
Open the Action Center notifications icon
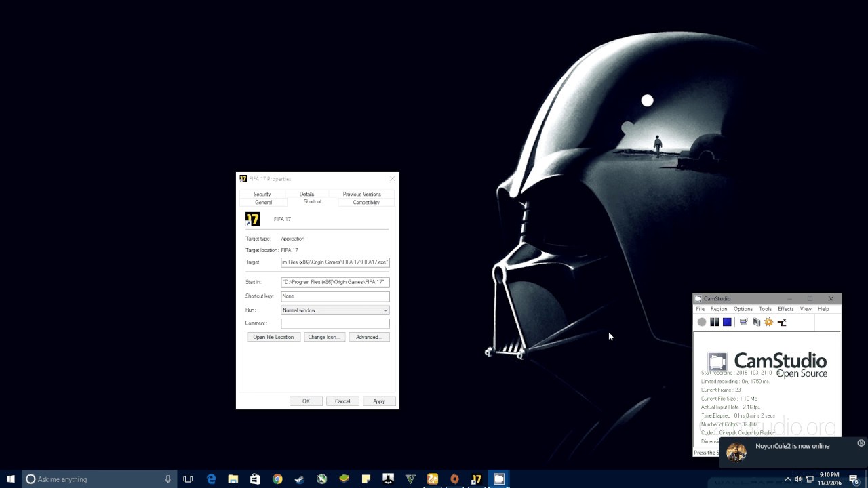855,479
